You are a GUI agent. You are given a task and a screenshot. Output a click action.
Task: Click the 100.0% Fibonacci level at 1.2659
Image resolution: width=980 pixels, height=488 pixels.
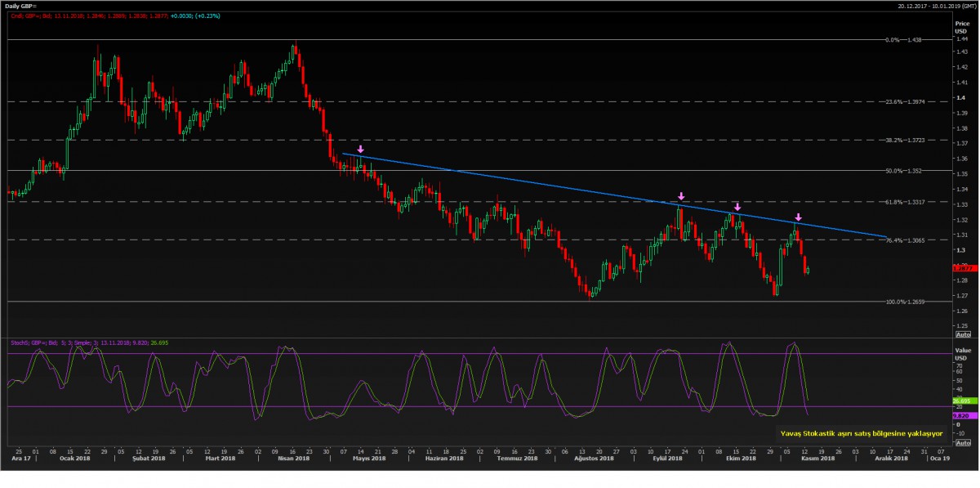tap(905, 302)
